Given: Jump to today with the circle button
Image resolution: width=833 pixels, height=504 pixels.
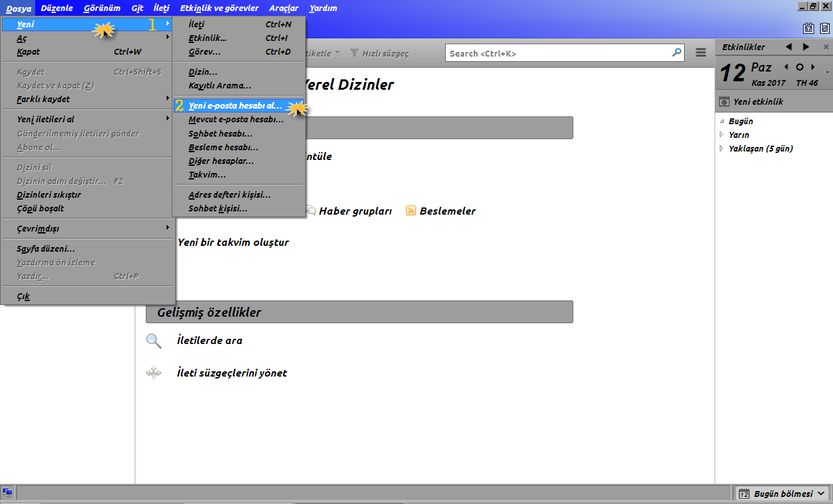Looking at the screenshot, I should pos(800,67).
